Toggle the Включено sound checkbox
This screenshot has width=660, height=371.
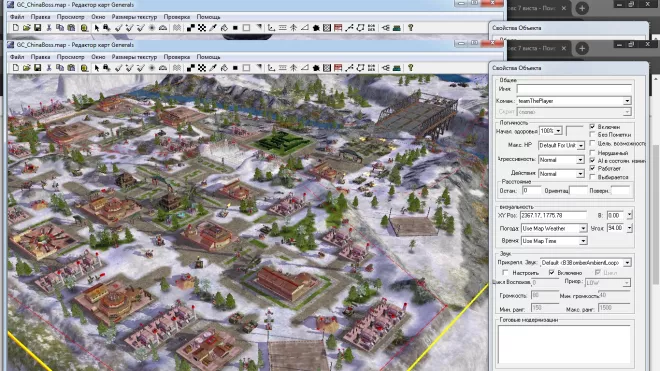(551, 273)
